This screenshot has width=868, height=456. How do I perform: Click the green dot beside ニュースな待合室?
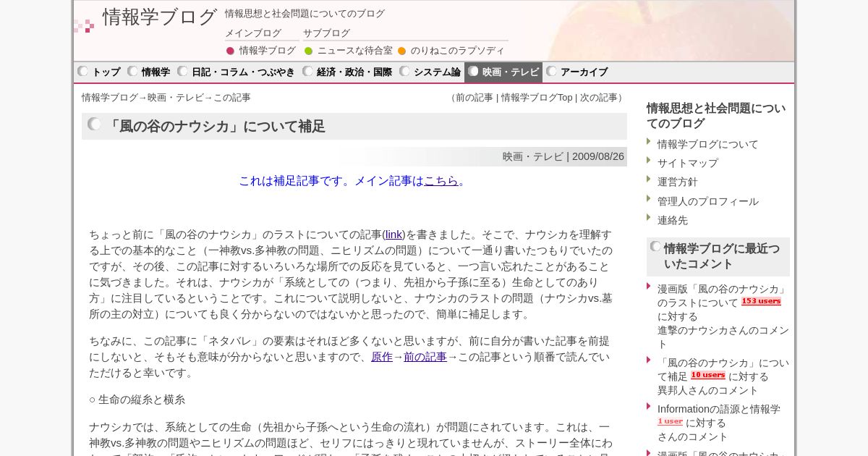308,51
